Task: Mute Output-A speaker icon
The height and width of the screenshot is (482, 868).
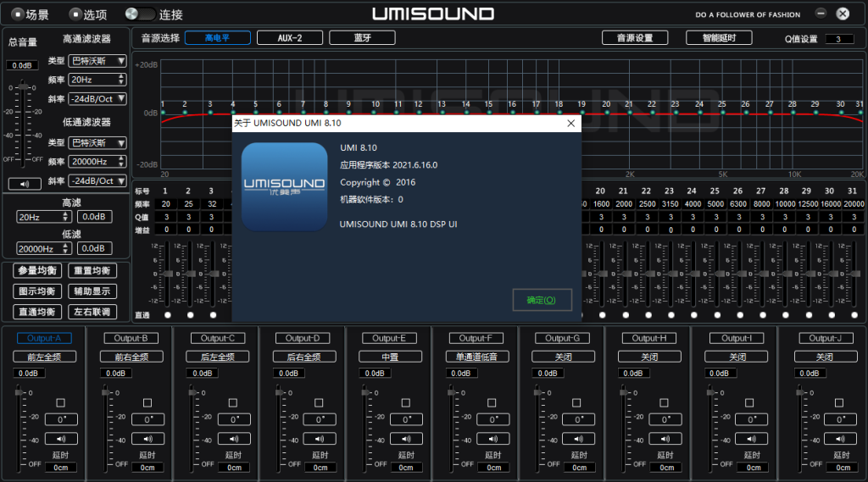Action: pos(61,439)
